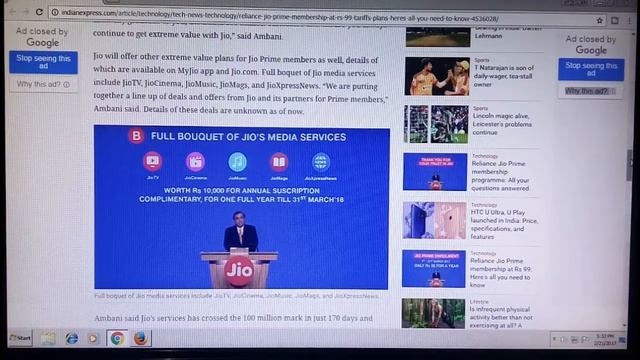Open 'HTC U Ultra, U Play launched' story

click(x=504, y=224)
